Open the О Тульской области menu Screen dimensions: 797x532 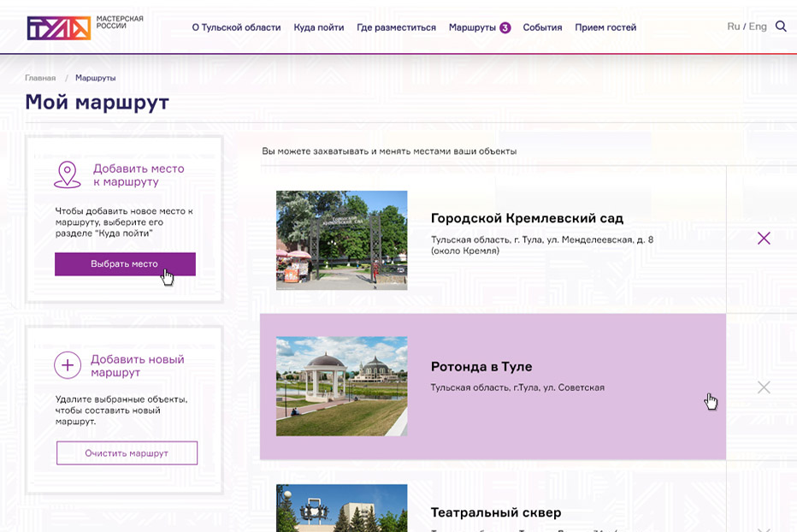236,27
